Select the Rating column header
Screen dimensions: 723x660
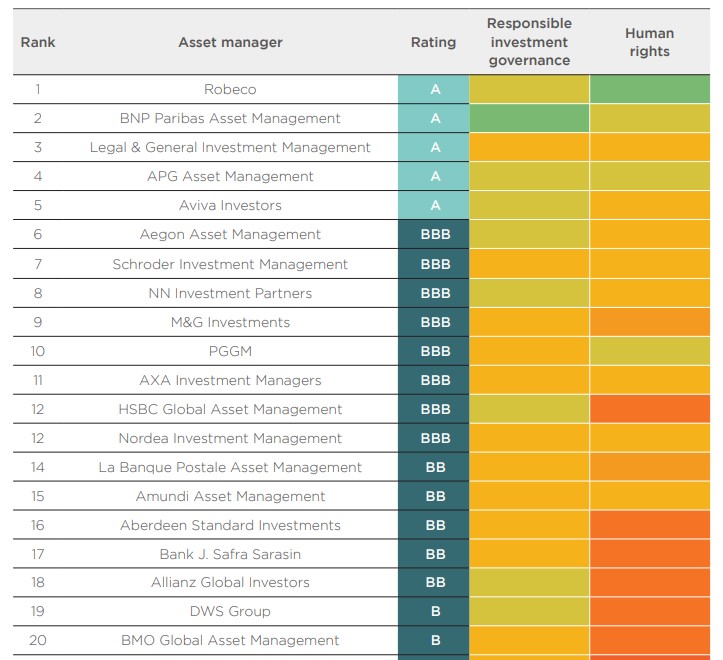tap(433, 43)
